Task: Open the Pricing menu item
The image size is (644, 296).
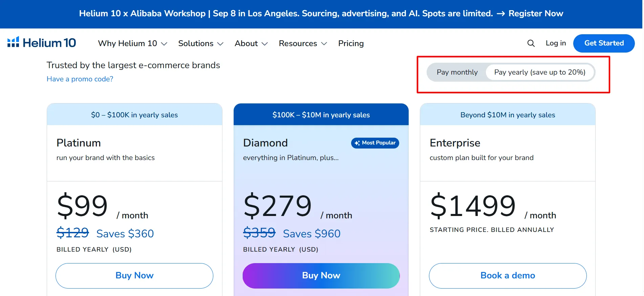Action: (x=351, y=43)
